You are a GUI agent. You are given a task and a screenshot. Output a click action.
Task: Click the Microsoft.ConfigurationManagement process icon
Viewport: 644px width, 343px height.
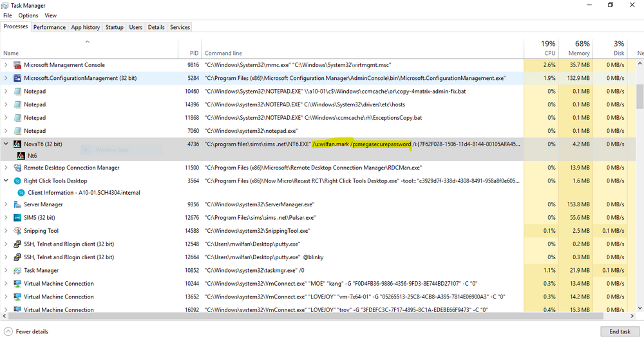(x=17, y=78)
